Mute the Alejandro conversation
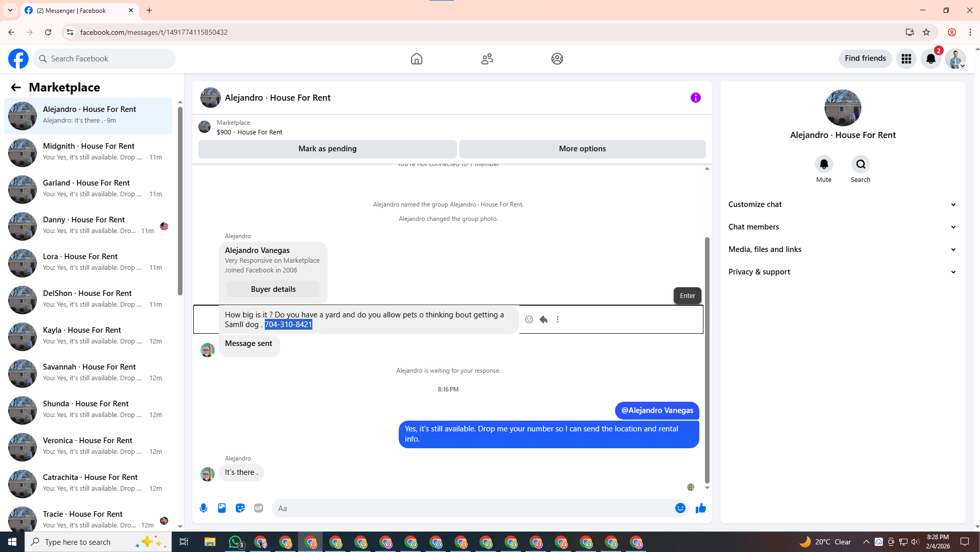The image size is (980, 552). [824, 164]
